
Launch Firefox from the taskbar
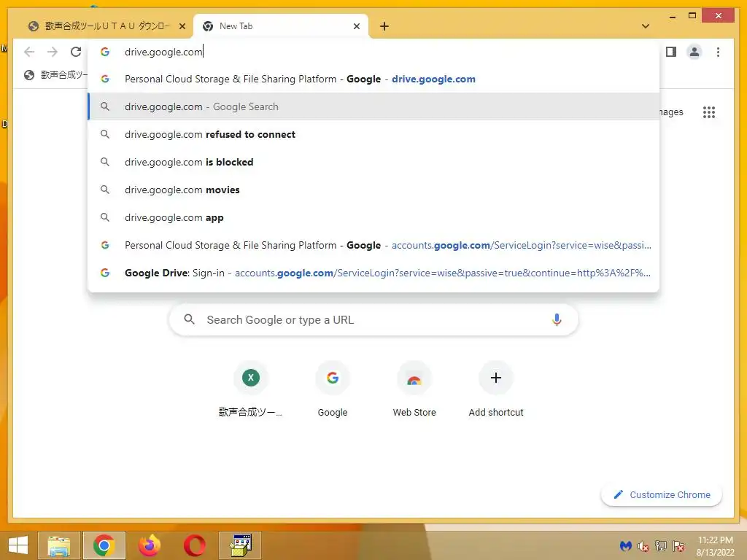(149, 545)
